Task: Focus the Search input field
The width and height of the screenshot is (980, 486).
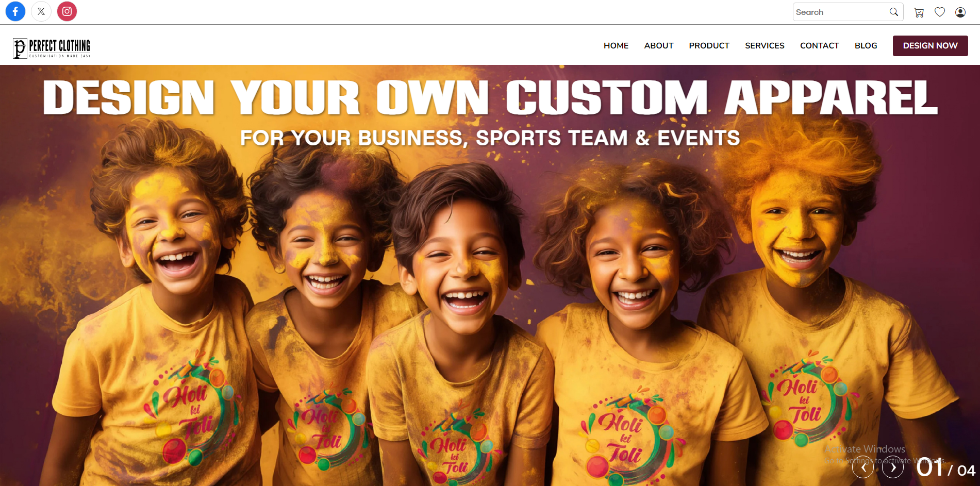Action: (x=840, y=12)
